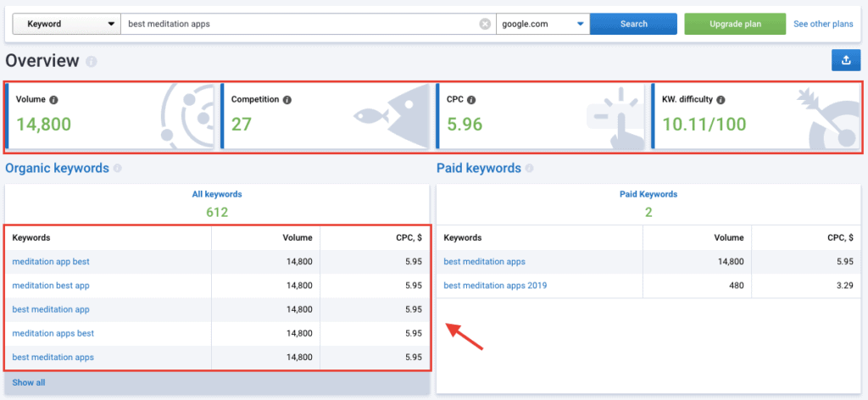Open organic table's 'best meditation apps' keyword
868x400 pixels.
pos(53,357)
